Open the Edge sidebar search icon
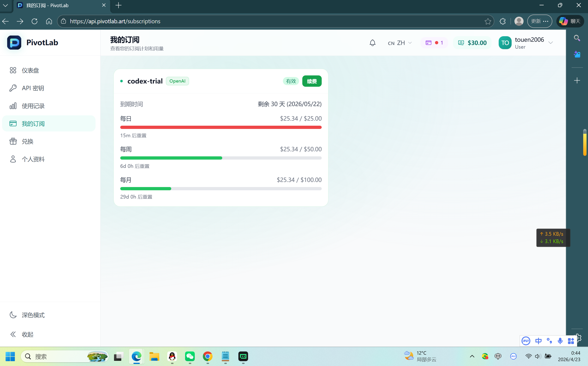 click(577, 38)
